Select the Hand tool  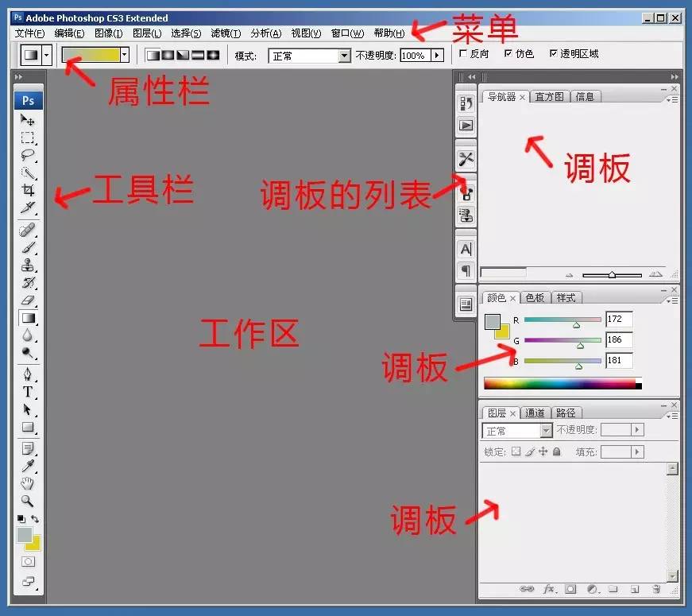click(x=28, y=482)
